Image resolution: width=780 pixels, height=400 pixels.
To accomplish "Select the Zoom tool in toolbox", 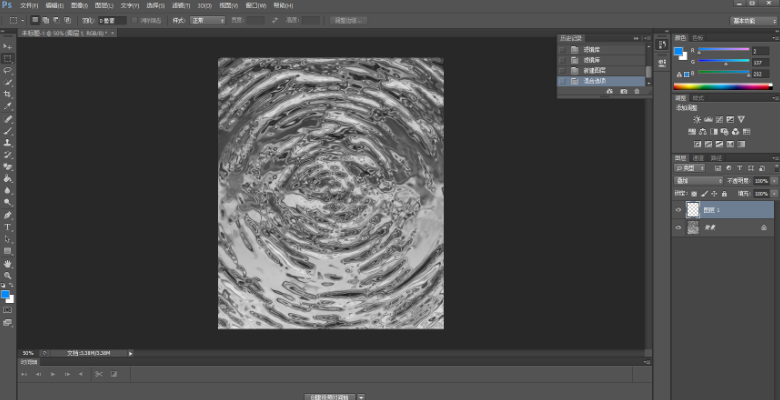I will (7, 275).
